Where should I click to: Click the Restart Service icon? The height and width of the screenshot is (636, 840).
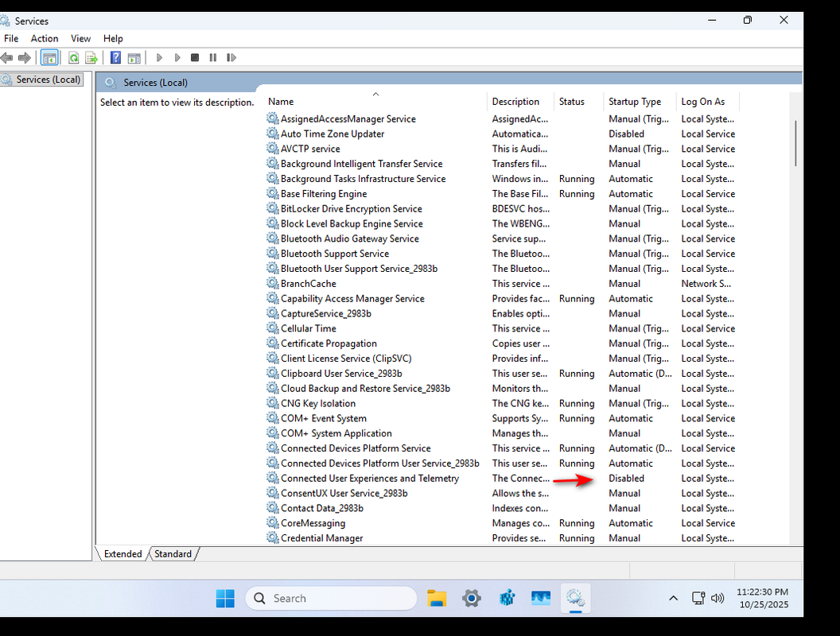coord(231,58)
